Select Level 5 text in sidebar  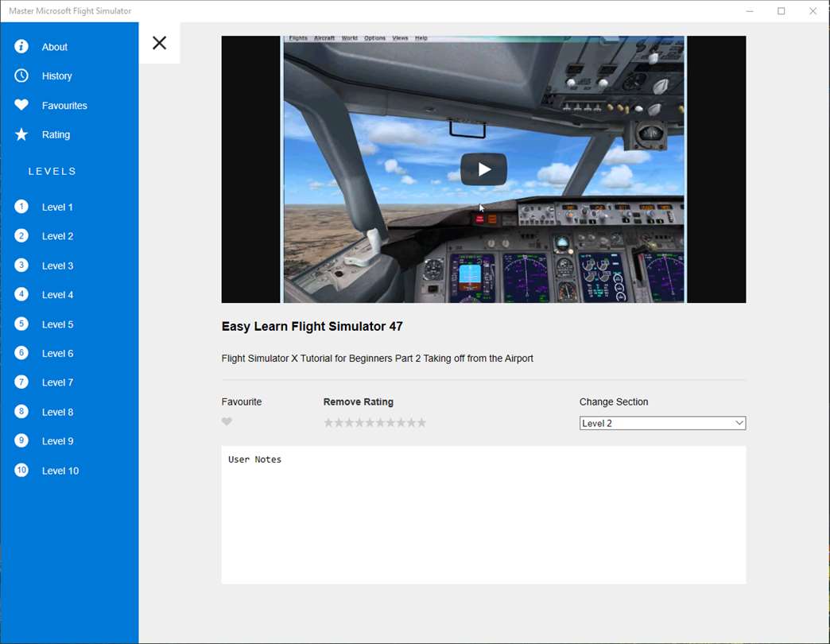[57, 324]
